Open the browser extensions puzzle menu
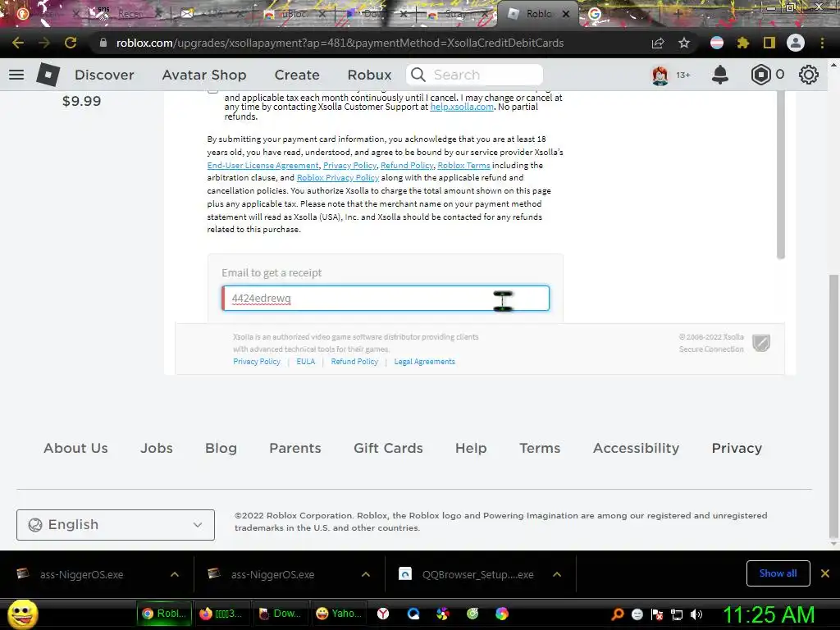Image resolution: width=840 pixels, height=630 pixels. coord(742,43)
